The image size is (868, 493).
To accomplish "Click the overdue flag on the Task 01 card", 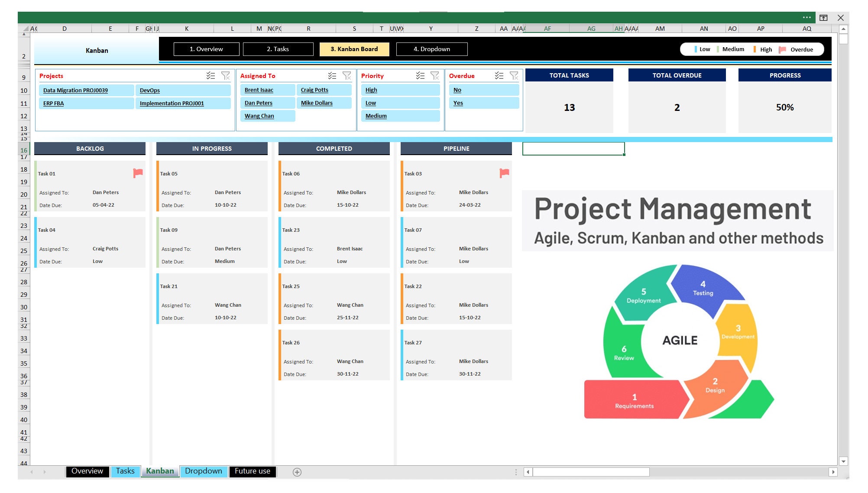I will pyautogui.click(x=138, y=173).
